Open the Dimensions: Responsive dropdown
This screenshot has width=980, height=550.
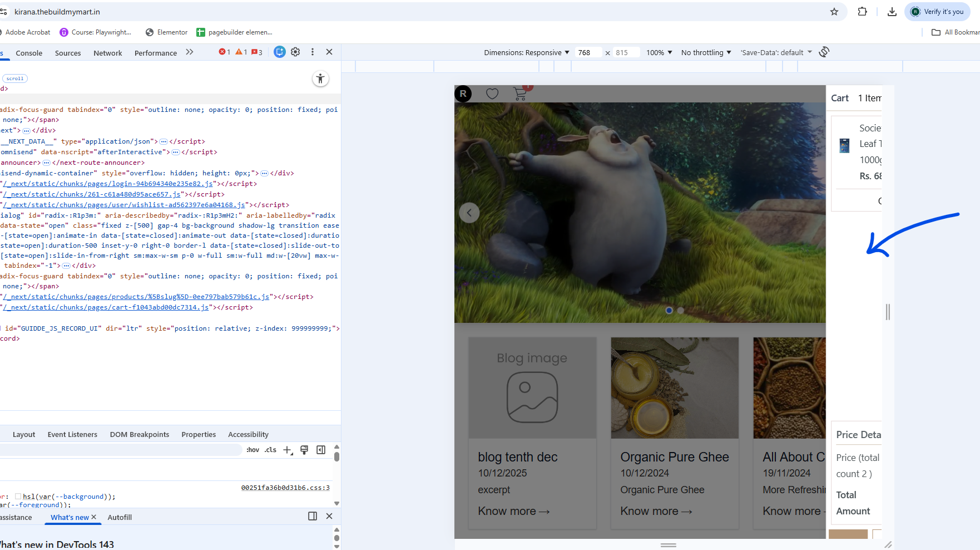tap(527, 52)
